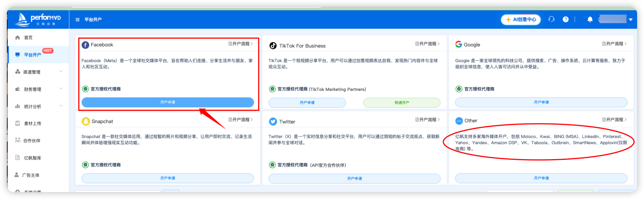Click the monitor icon beside 平台开户

tap(17, 54)
